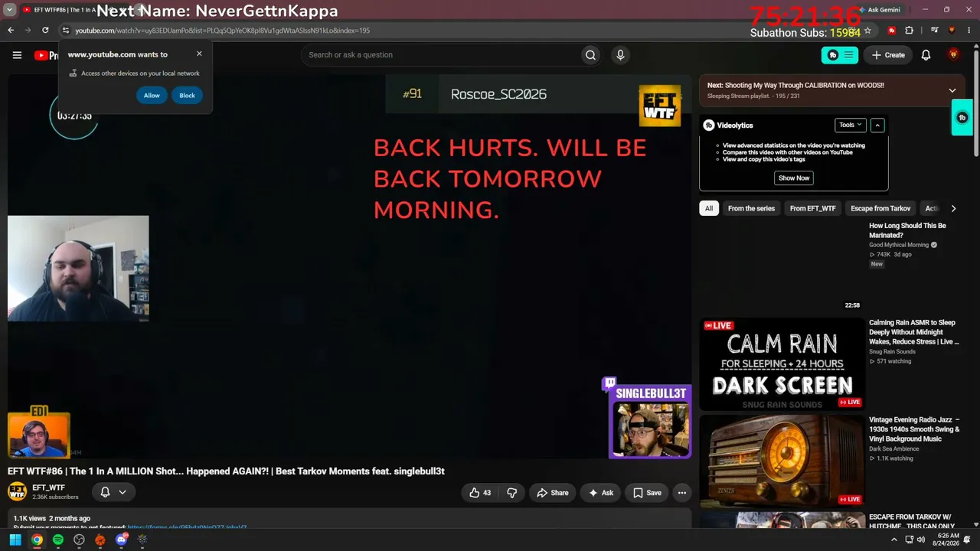Click Allow in the permission popup
The width and height of the screenshot is (980, 551).
[x=152, y=96]
